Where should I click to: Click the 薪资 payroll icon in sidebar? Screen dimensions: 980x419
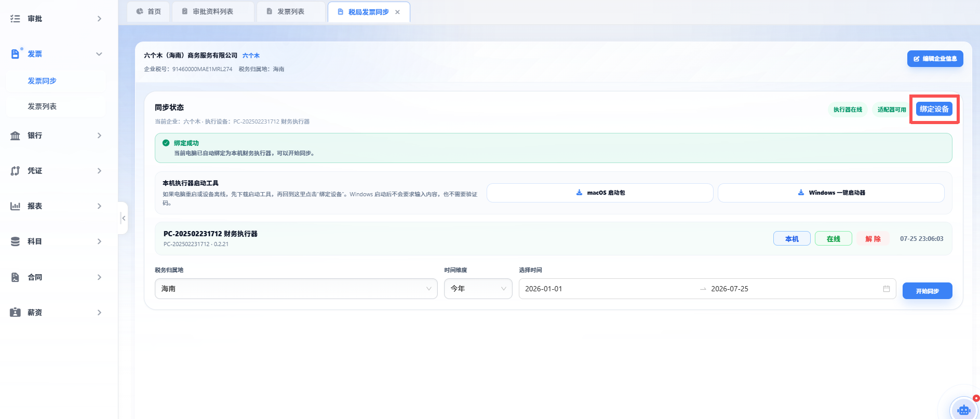pyautogui.click(x=15, y=313)
